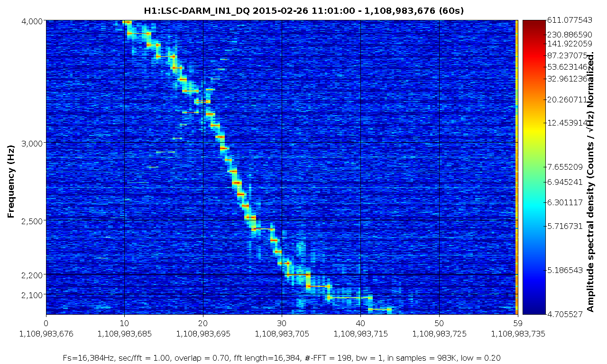Click colorbar value 7.655209
The image size is (607, 364).
point(565,167)
